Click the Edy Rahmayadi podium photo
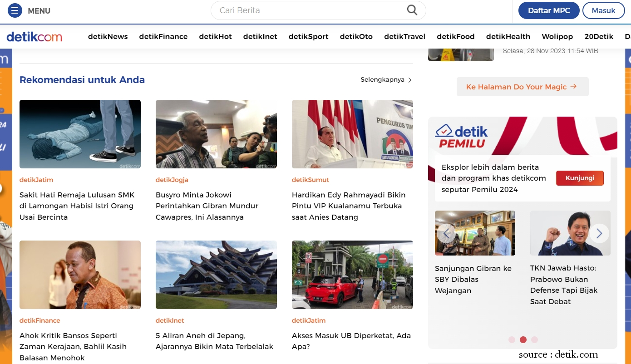The width and height of the screenshot is (631, 364). 352,134
